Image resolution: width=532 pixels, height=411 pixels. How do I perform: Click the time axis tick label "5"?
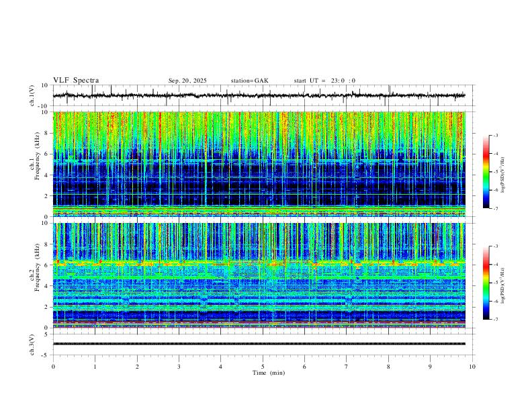click(x=263, y=367)
